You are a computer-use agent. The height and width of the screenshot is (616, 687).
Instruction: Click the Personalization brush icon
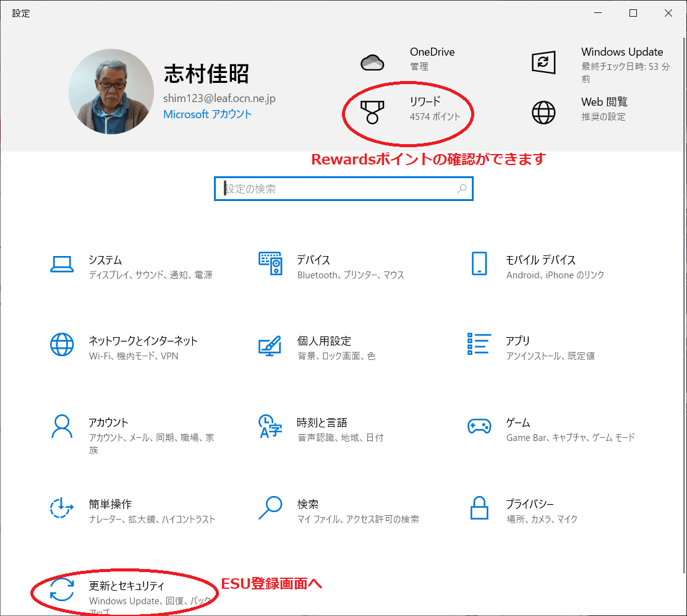tap(270, 346)
